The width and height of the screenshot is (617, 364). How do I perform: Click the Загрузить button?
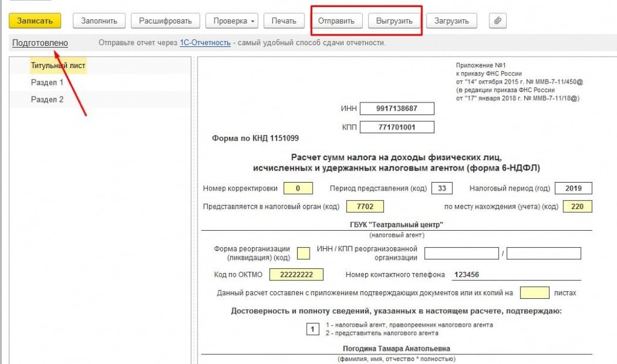pyautogui.click(x=451, y=21)
